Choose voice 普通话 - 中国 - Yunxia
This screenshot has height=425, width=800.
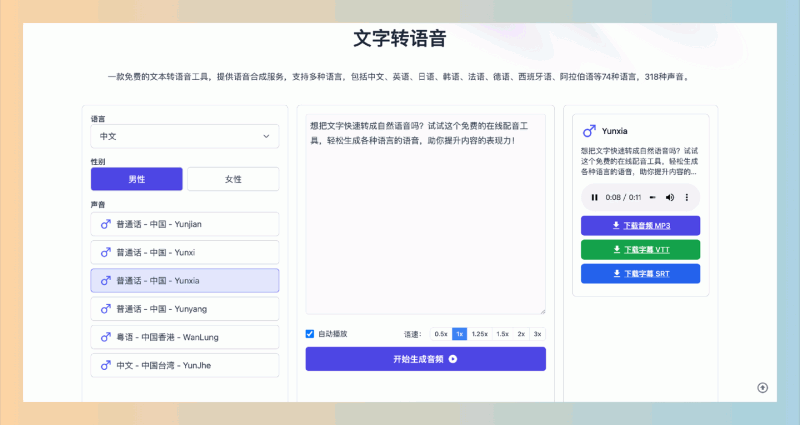click(x=185, y=281)
